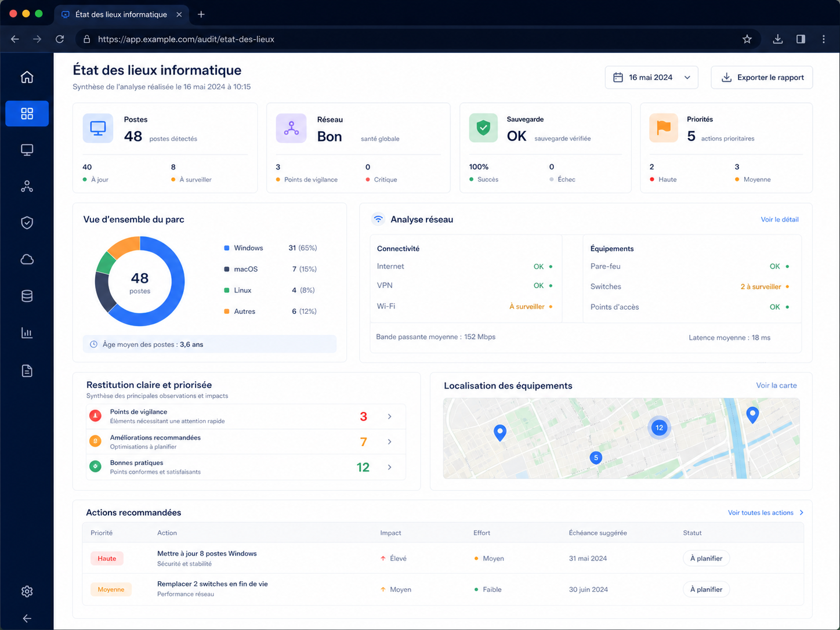This screenshot has width=840, height=630.
Task: Collapse sidebar with the back arrow icon
Action: [27, 618]
